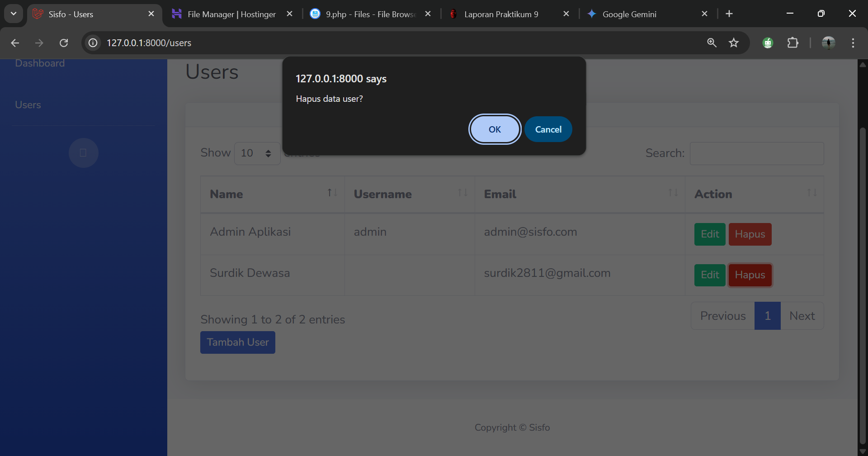Open the zoom magnifier icon in address bar
Image resolution: width=868 pixels, height=456 pixels.
click(x=712, y=43)
